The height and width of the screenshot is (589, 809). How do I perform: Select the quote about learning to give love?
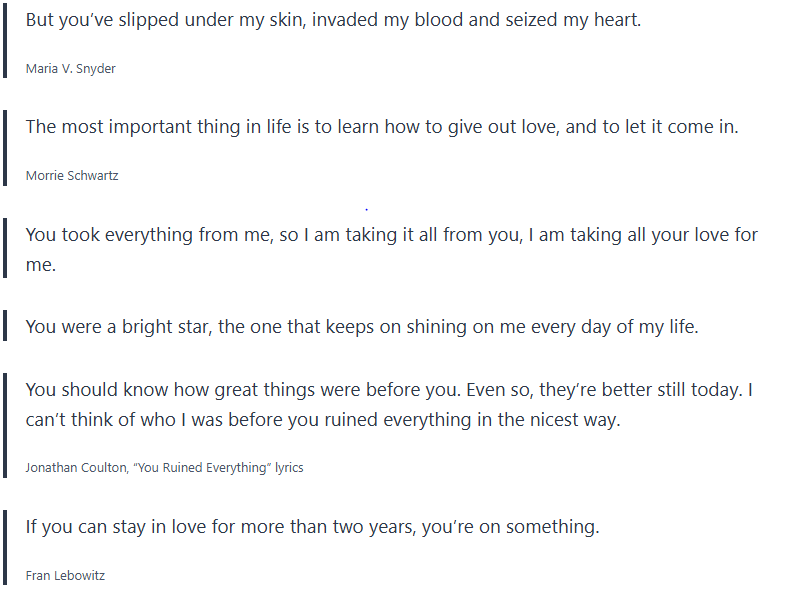click(x=381, y=127)
